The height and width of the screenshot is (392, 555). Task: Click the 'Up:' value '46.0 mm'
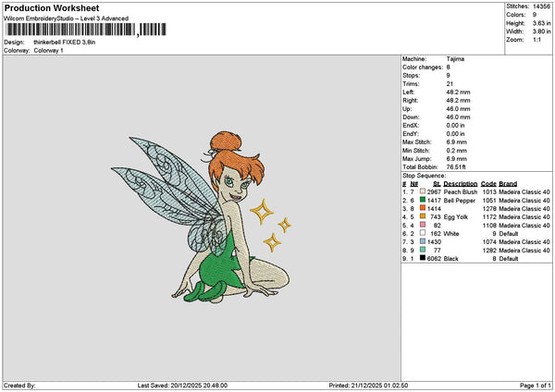pos(458,109)
